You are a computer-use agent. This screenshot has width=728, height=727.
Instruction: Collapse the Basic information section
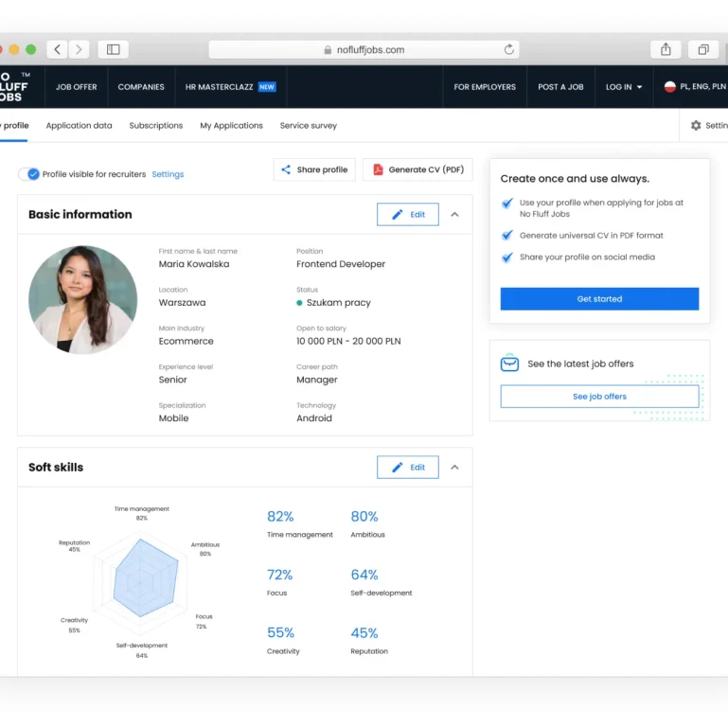[x=454, y=215]
